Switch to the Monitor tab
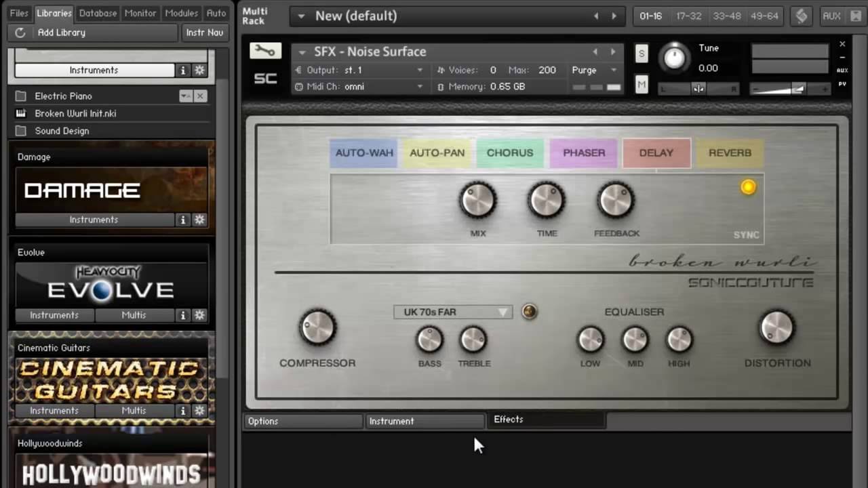Viewport: 868px width, 488px height. coord(140,13)
